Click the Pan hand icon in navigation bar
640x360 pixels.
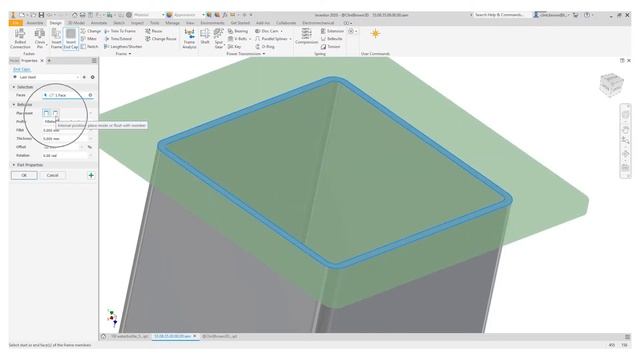(x=625, y=130)
